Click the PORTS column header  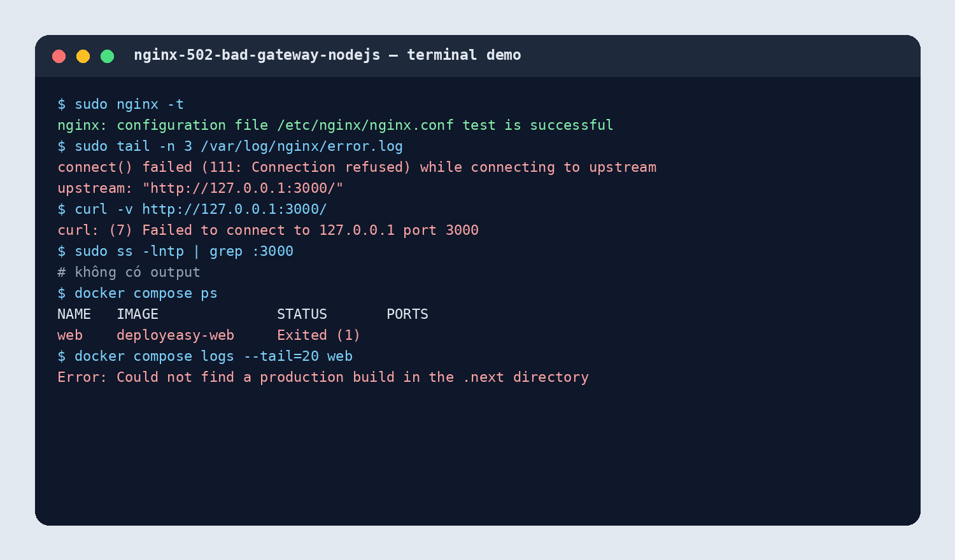click(407, 314)
